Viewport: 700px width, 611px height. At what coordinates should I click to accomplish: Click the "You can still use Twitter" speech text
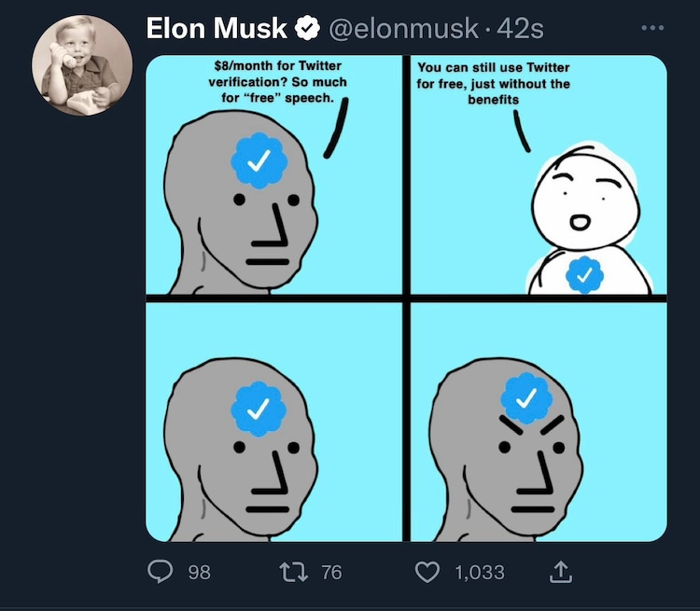point(494,83)
